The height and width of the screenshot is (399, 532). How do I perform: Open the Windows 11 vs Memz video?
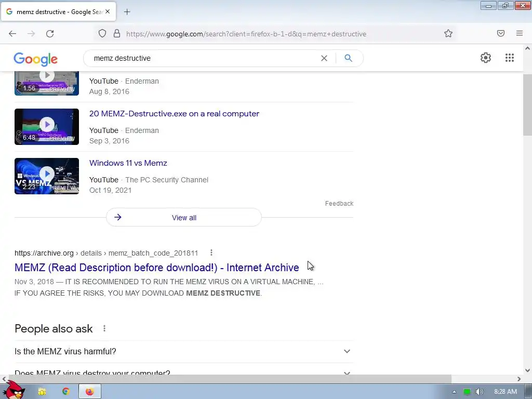click(128, 163)
